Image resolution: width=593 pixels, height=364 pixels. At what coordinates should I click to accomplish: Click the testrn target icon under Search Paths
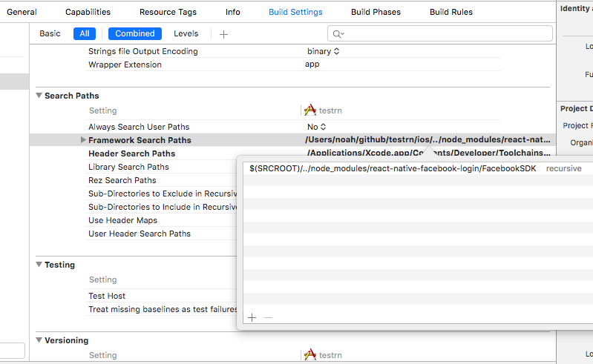pyautogui.click(x=310, y=110)
